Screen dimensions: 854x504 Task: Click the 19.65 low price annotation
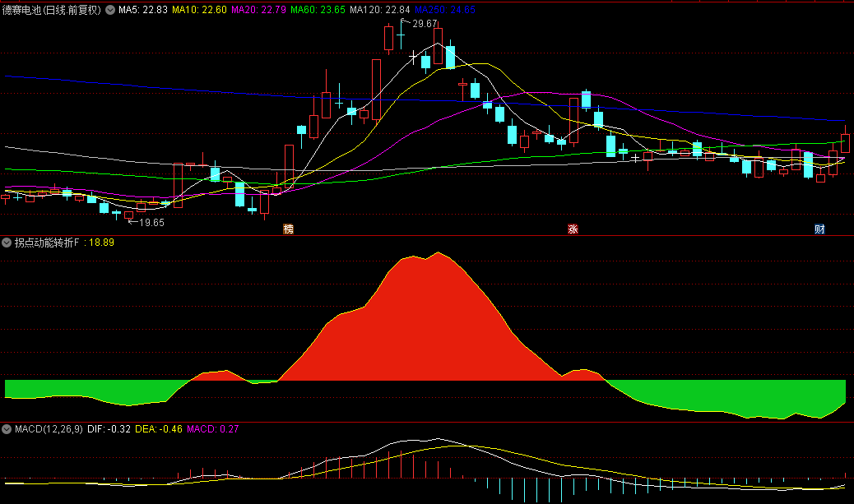click(x=151, y=223)
